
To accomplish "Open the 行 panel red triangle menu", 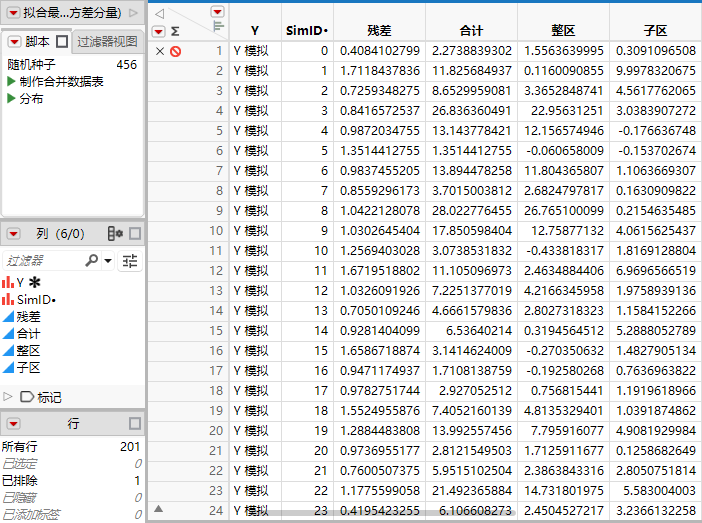I will coord(13,424).
